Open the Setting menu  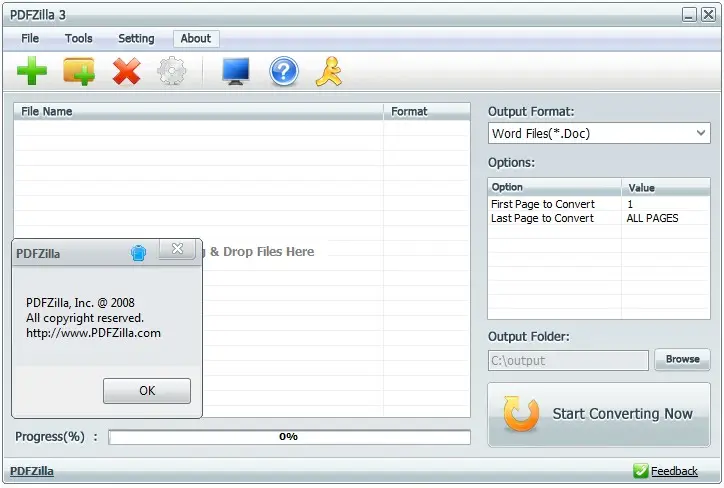point(136,38)
